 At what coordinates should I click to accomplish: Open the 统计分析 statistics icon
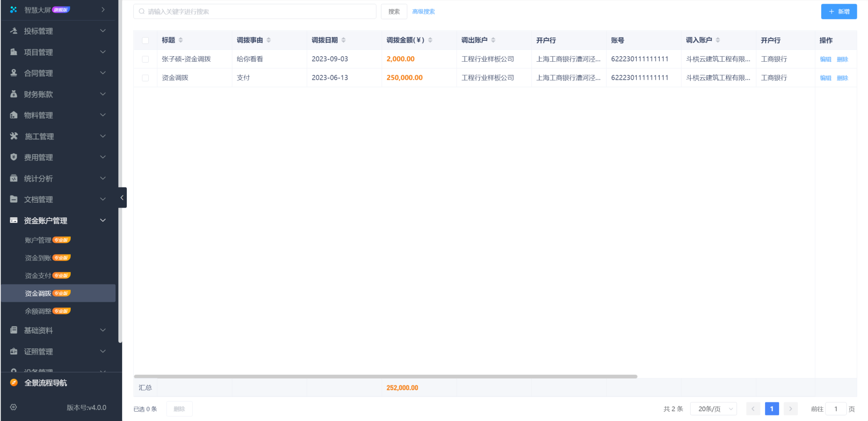(13, 178)
